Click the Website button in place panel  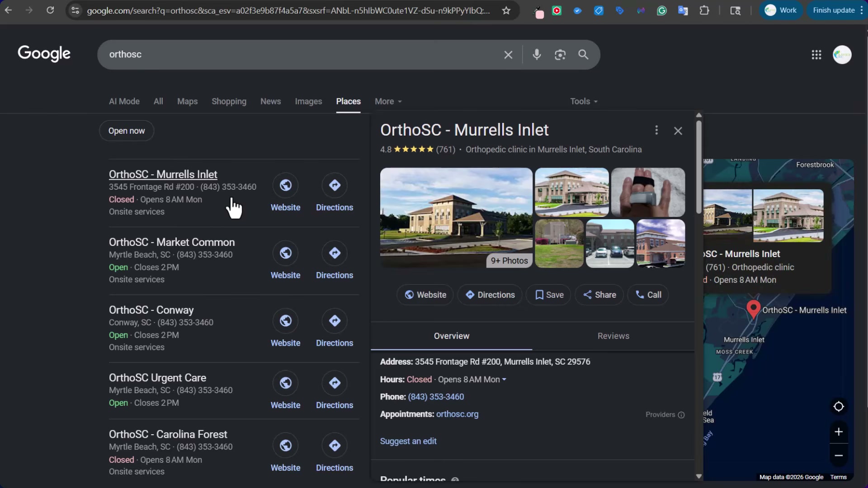point(425,295)
